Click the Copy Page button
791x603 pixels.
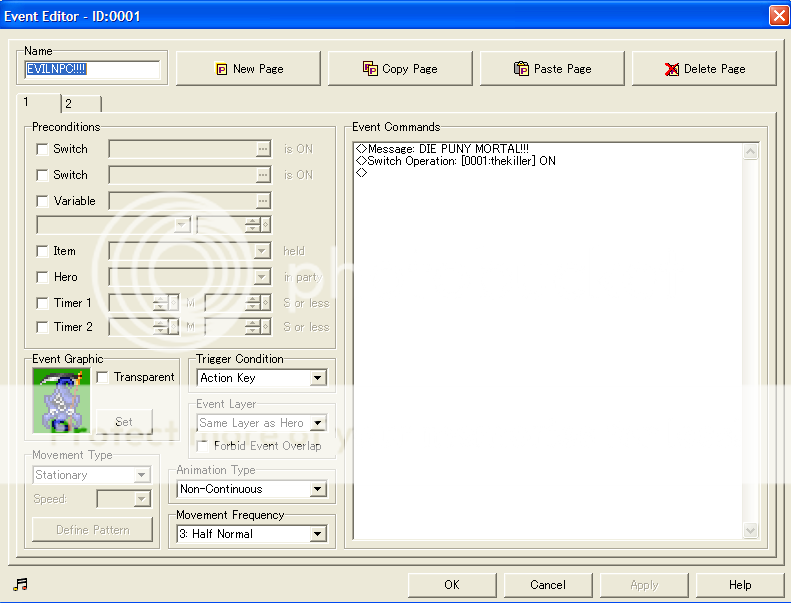400,69
